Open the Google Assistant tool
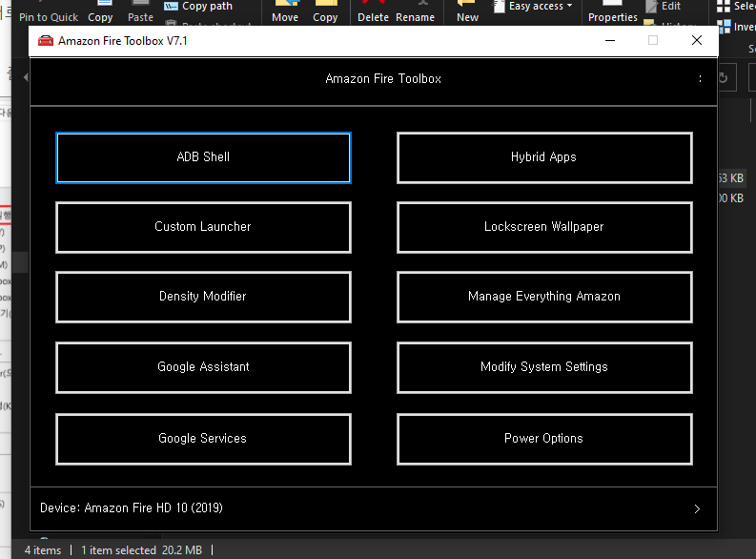 click(x=203, y=367)
